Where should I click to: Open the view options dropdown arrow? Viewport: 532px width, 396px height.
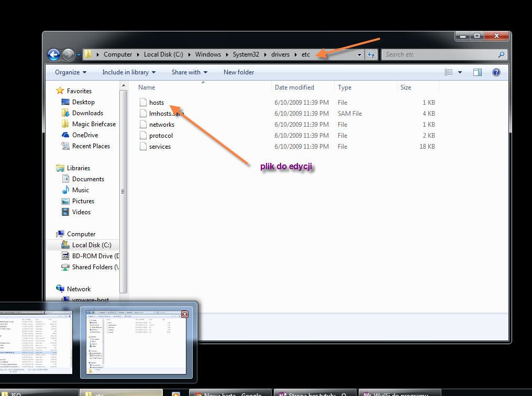[x=460, y=72]
